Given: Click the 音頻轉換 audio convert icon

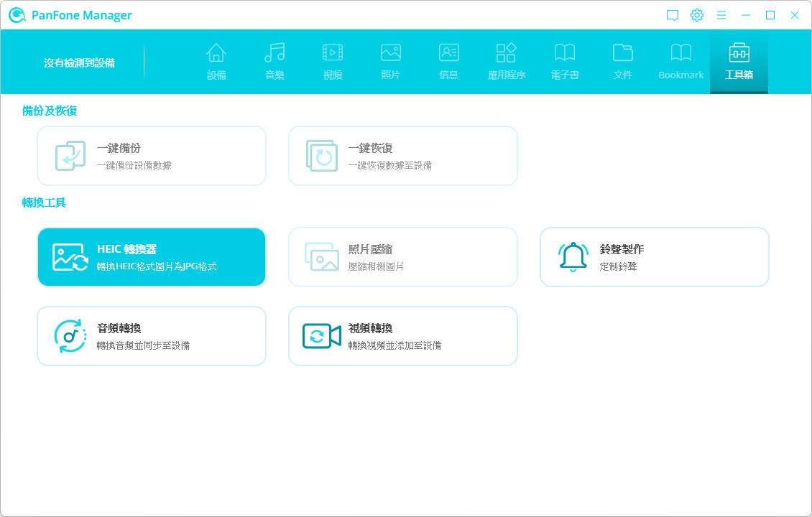Looking at the screenshot, I should 70,336.
